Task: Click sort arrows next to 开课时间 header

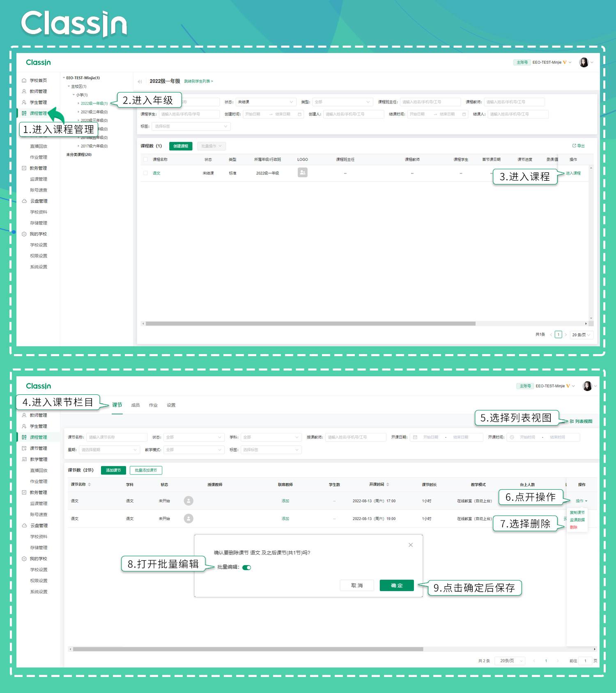Action: [x=388, y=485]
